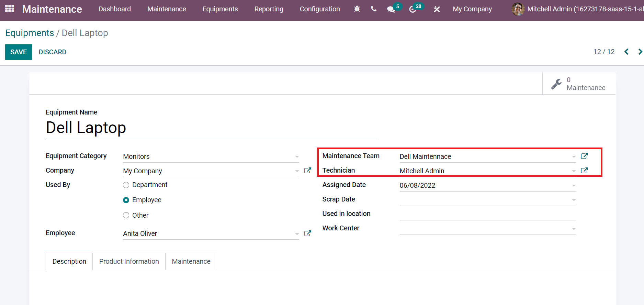
Task: Go to next record arrow
Action: [640, 52]
